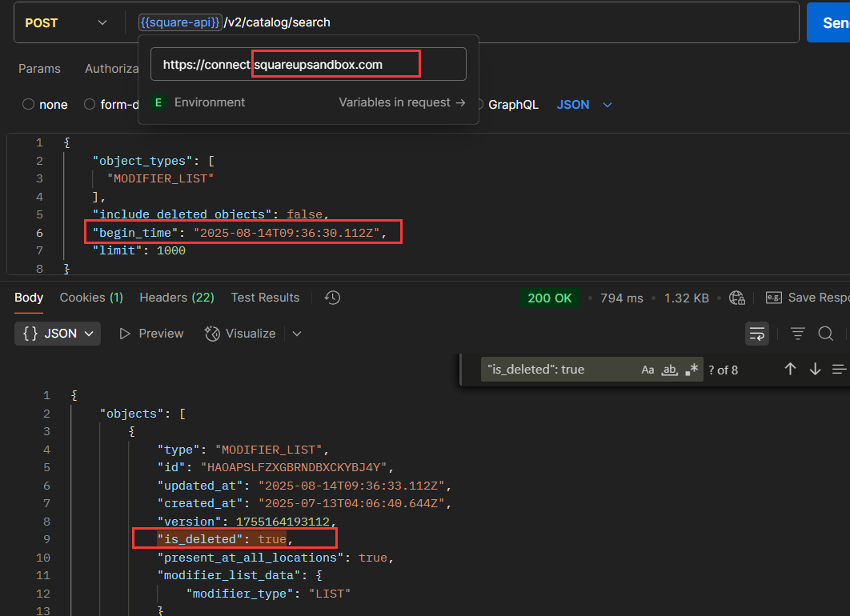Click the highlighted "is_deleted": true line
This screenshot has height=616, width=850.
pos(225,539)
